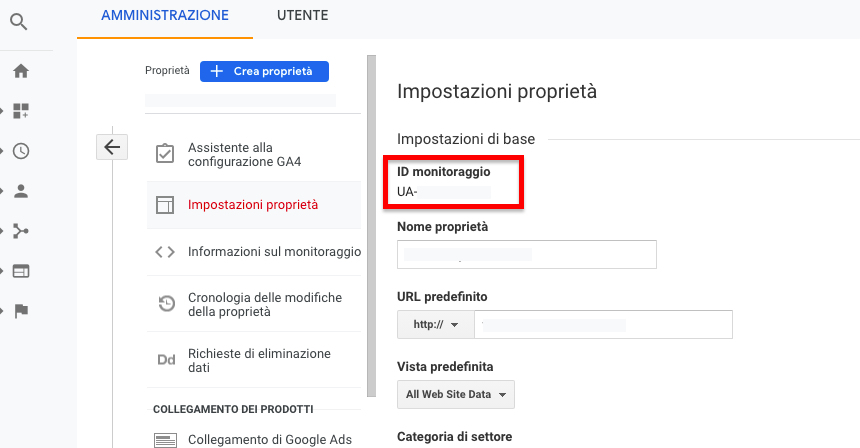Click the back arrow button
This screenshot has width=860, height=448.
(x=112, y=147)
